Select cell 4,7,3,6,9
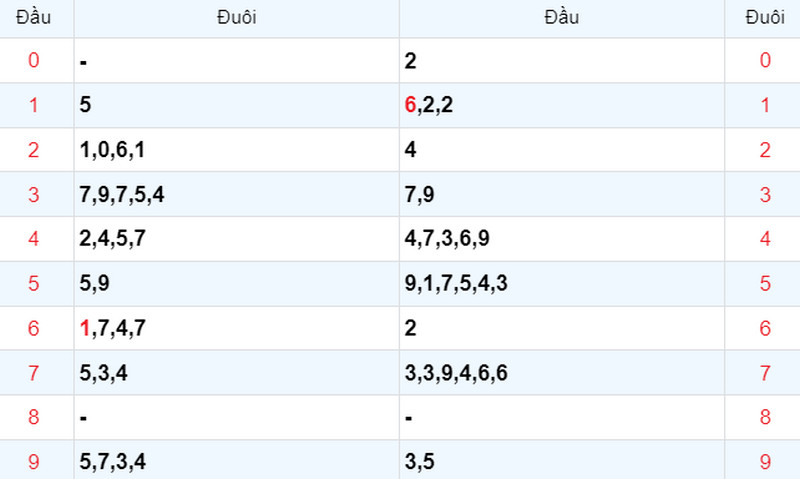This screenshot has height=479, width=800. (562, 239)
